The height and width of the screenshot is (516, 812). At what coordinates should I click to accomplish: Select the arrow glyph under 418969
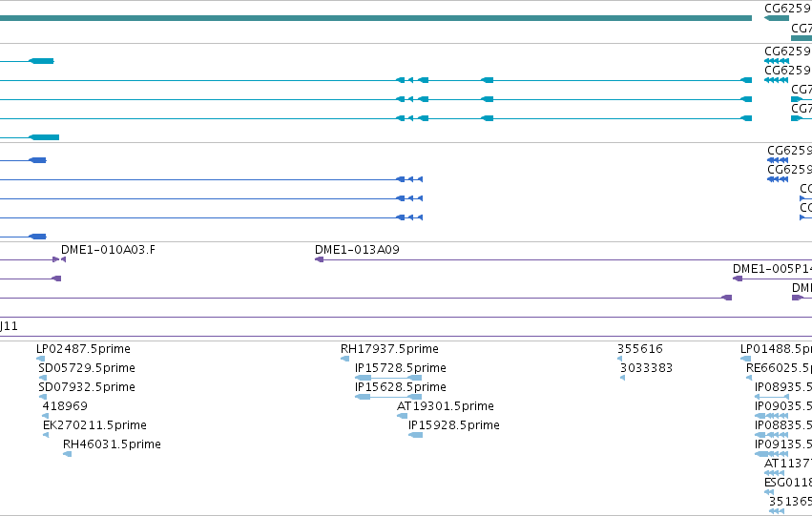(46, 416)
